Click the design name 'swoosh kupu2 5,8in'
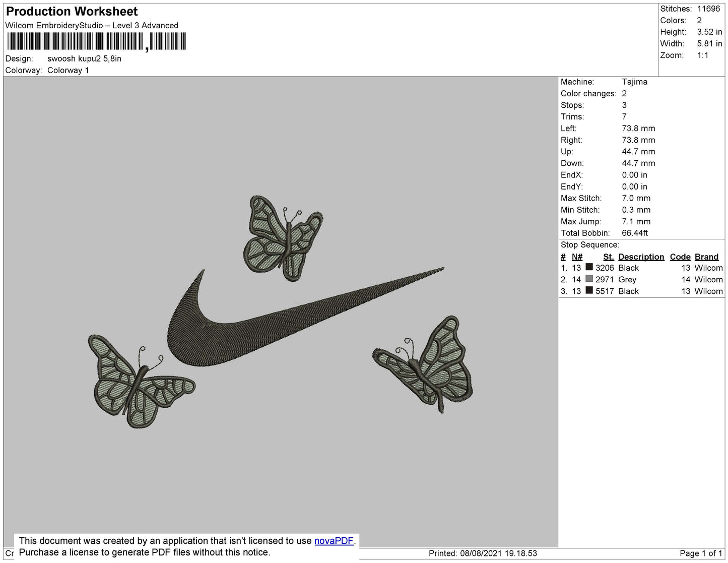Image resolution: width=728 pixels, height=563 pixels. [84, 58]
